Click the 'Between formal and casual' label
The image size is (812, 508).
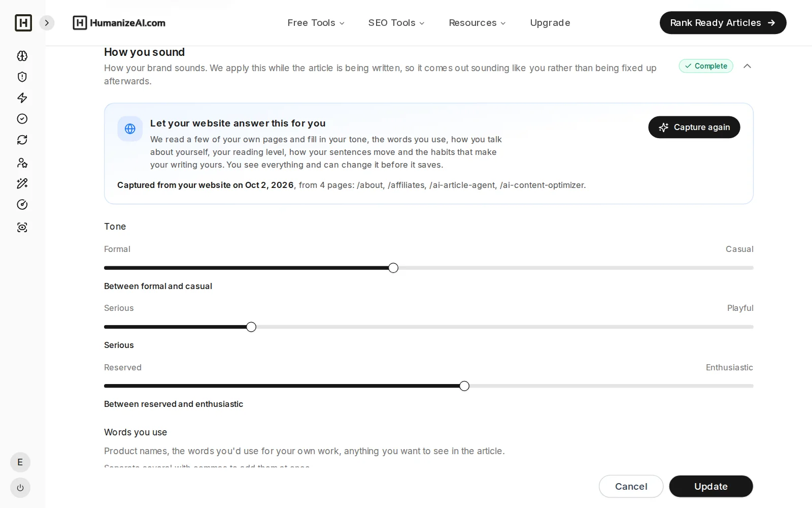click(x=158, y=286)
